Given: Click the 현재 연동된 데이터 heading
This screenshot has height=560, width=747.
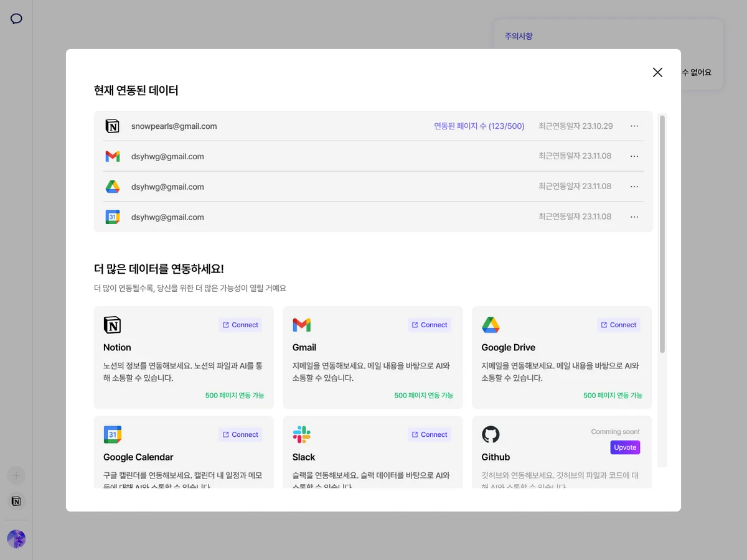Looking at the screenshot, I should click(136, 90).
